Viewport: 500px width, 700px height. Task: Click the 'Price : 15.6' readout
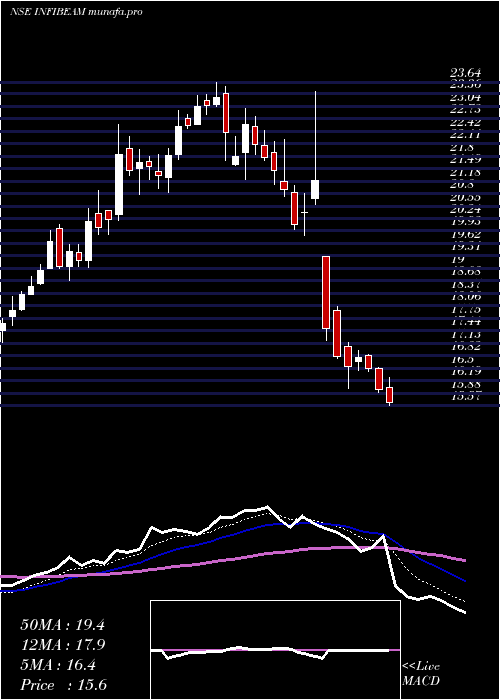pyautogui.click(x=63, y=686)
